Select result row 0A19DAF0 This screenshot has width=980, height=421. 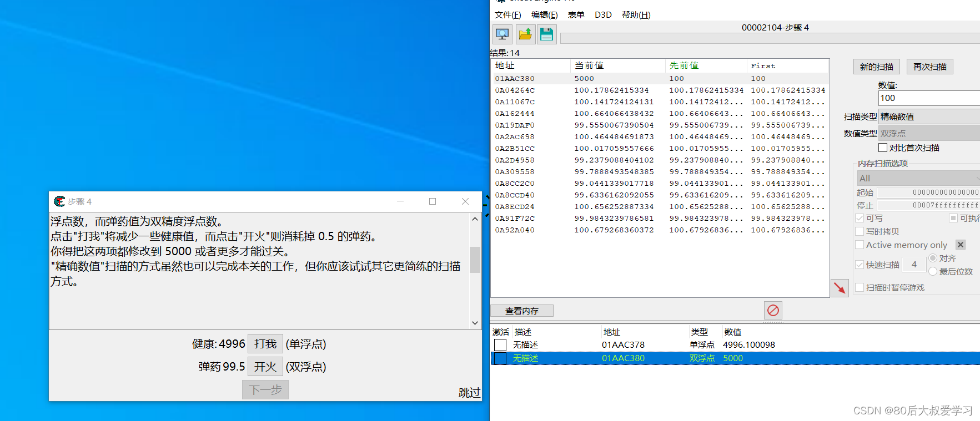660,125
